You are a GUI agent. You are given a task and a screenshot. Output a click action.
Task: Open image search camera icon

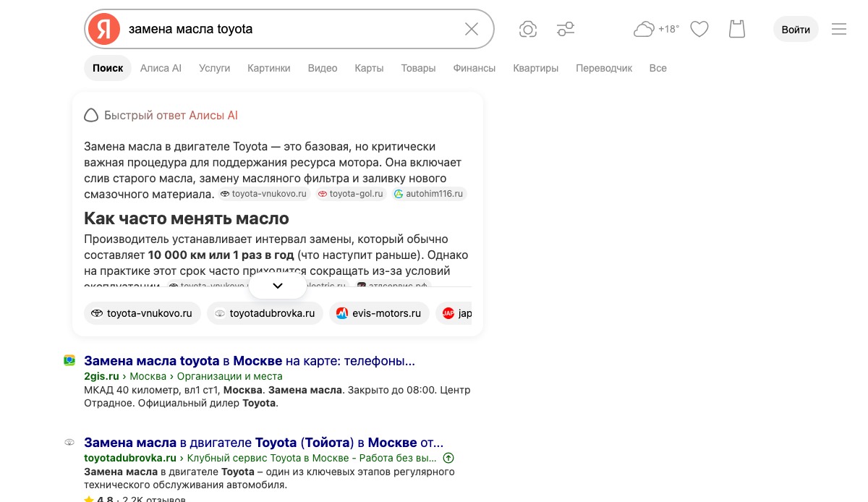pos(528,29)
